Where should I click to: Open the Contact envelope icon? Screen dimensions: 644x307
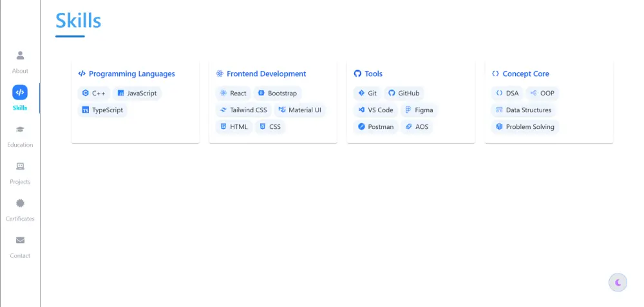click(20, 241)
